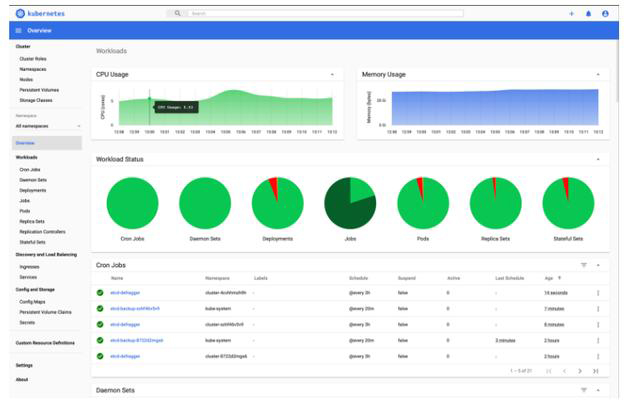Screen dimensions: 640x400
Task: Click the Stateful Sets pie chart
Action: click(x=568, y=203)
